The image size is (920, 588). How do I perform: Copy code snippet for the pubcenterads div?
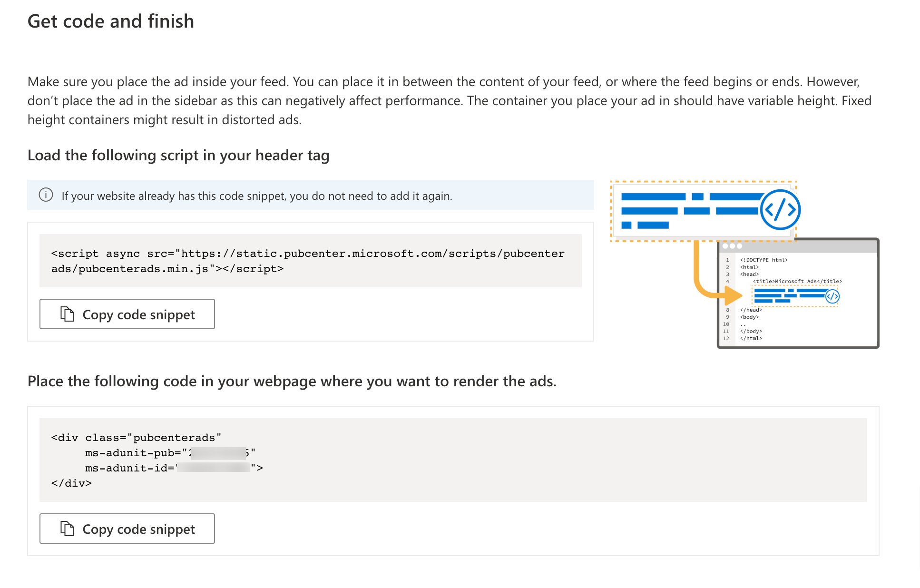click(127, 529)
